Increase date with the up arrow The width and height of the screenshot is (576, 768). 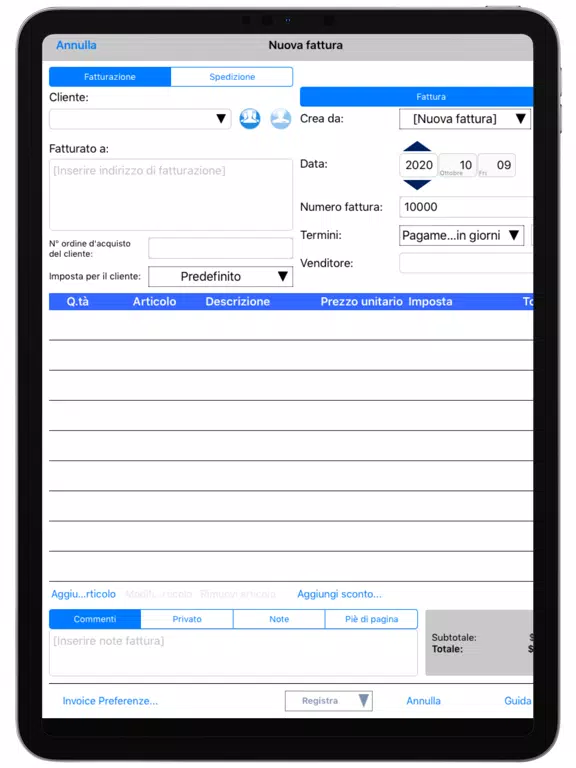coord(417,146)
